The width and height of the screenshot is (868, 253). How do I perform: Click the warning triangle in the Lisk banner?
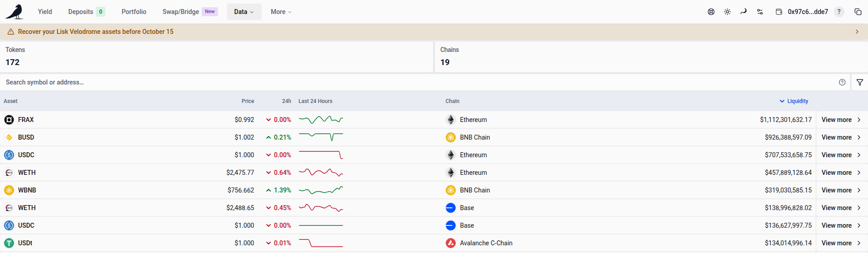pos(11,32)
